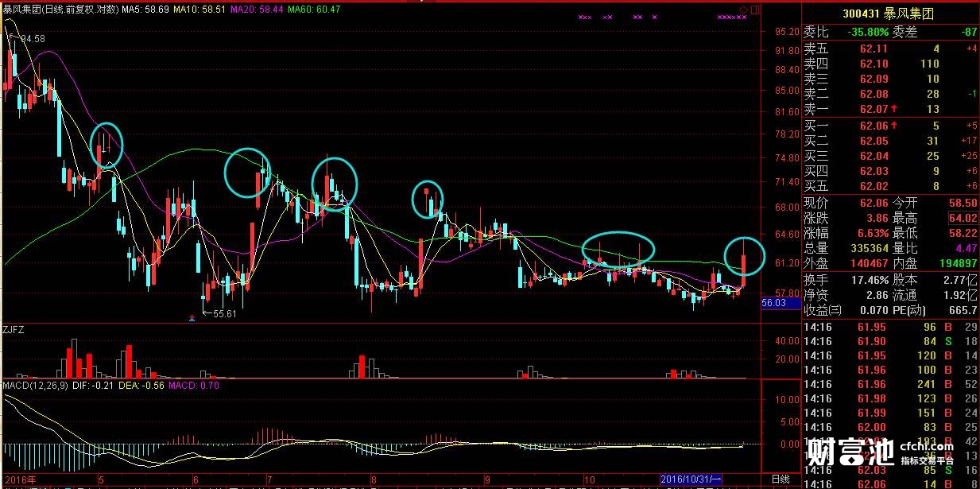Click the 流通 1.92亿 value
The height and width of the screenshot is (489, 980).
pos(960,295)
